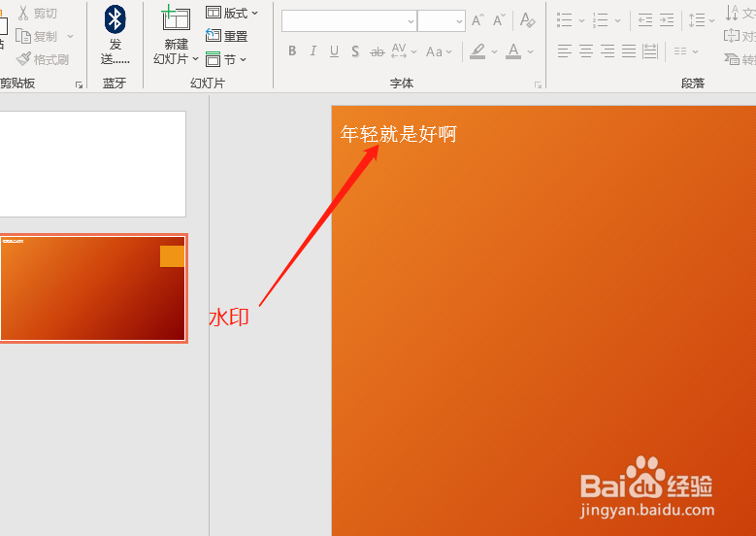Expand the font name dropdown arrow
The width and height of the screenshot is (756, 536).
tap(411, 21)
